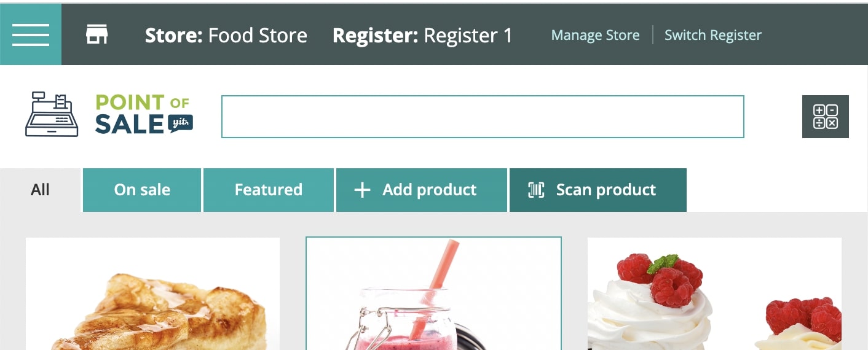Screen dimensions: 868x350
Task: Open the hamburger menu
Action: pyautogui.click(x=31, y=34)
